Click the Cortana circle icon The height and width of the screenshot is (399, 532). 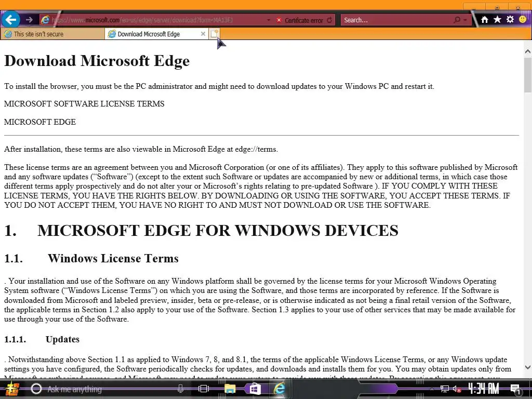(x=36, y=389)
